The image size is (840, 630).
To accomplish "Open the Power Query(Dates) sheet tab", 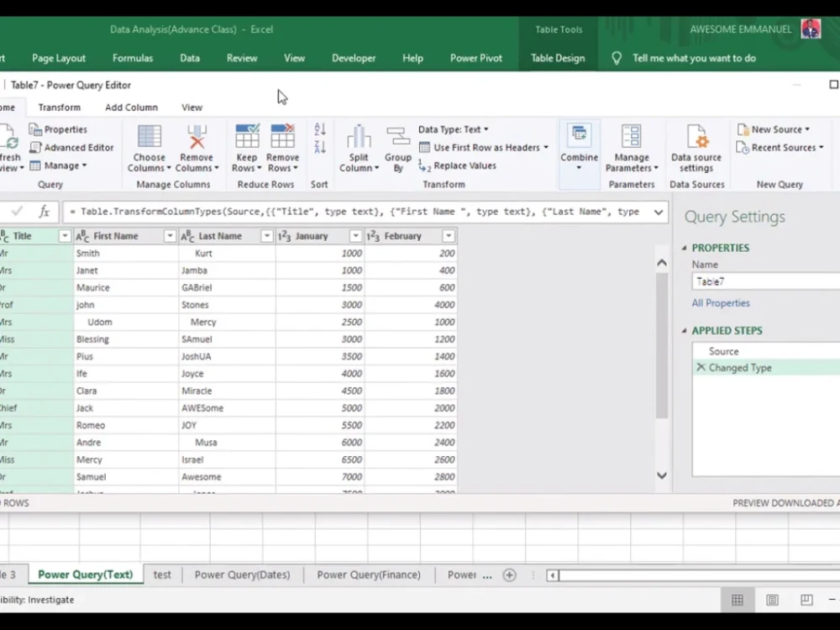I will [242, 575].
